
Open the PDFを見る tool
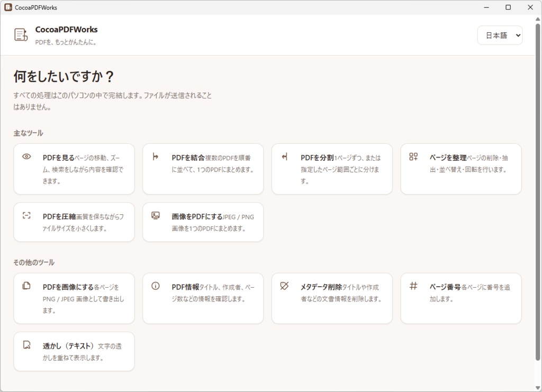[x=74, y=169]
